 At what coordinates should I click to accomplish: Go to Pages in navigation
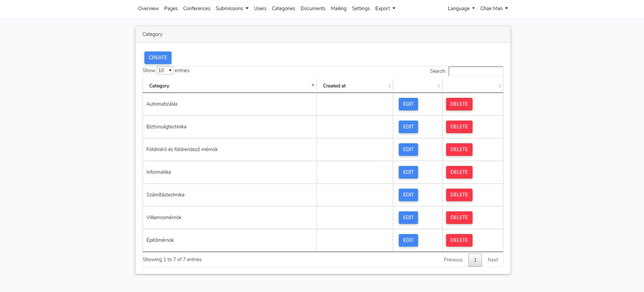click(171, 8)
